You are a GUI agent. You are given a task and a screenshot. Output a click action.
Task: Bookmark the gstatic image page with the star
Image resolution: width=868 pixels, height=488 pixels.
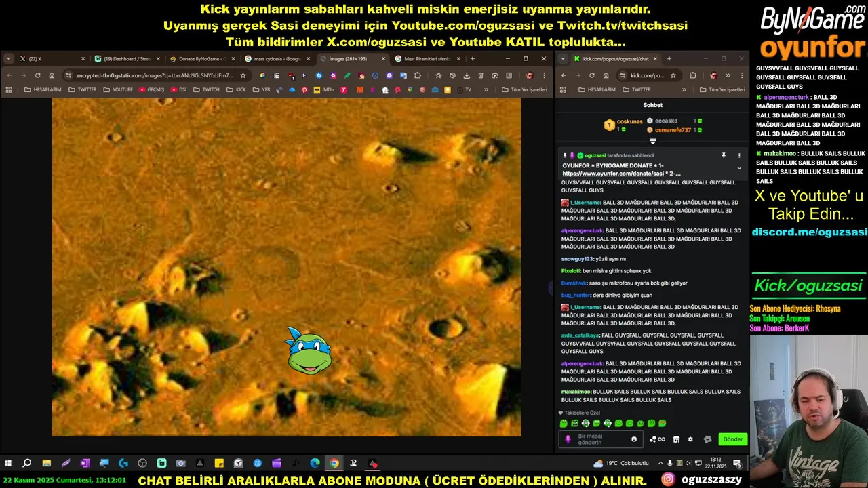click(243, 75)
